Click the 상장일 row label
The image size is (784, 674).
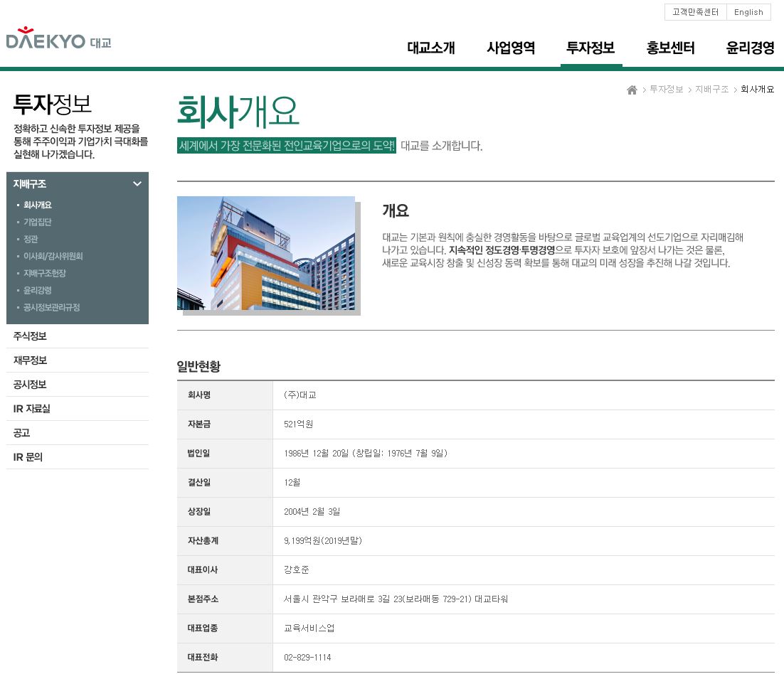click(x=199, y=511)
